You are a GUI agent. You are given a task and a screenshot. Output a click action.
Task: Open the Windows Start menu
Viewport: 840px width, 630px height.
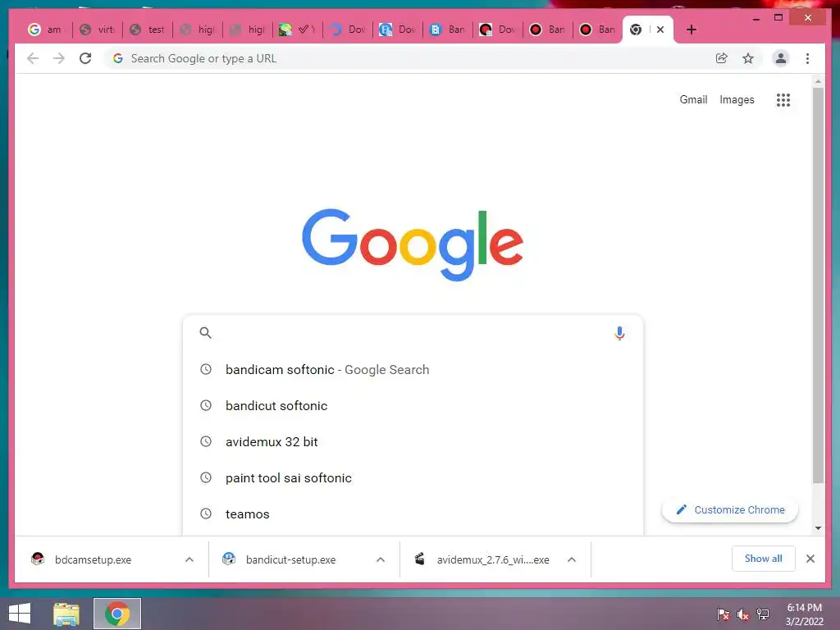pyautogui.click(x=20, y=614)
